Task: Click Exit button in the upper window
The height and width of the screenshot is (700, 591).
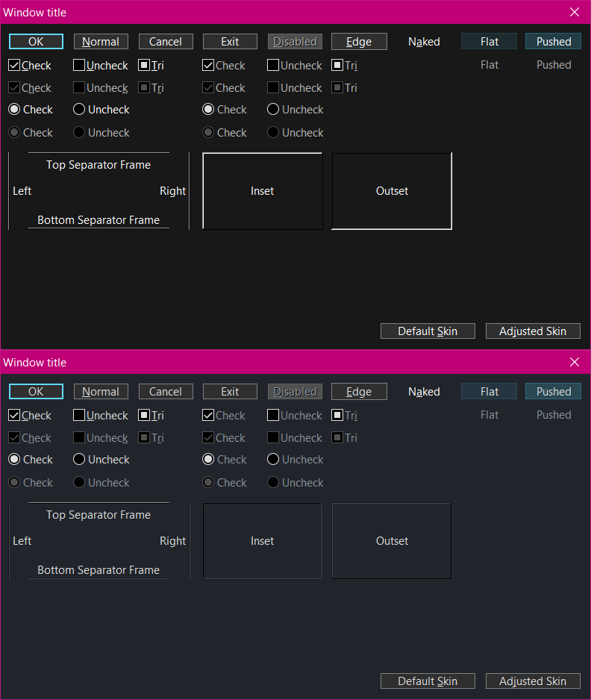Action: coord(230,42)
